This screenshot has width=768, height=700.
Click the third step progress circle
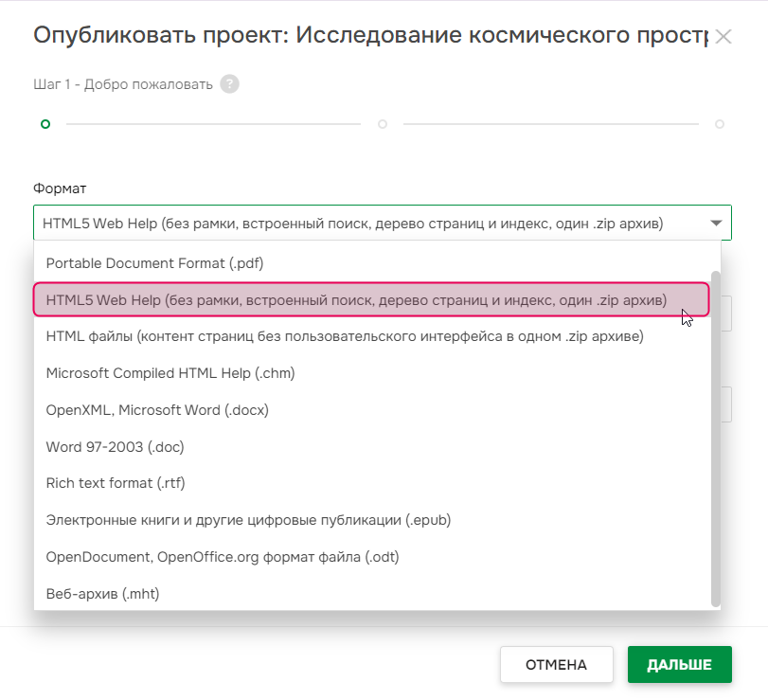click(x=718, y=123)
